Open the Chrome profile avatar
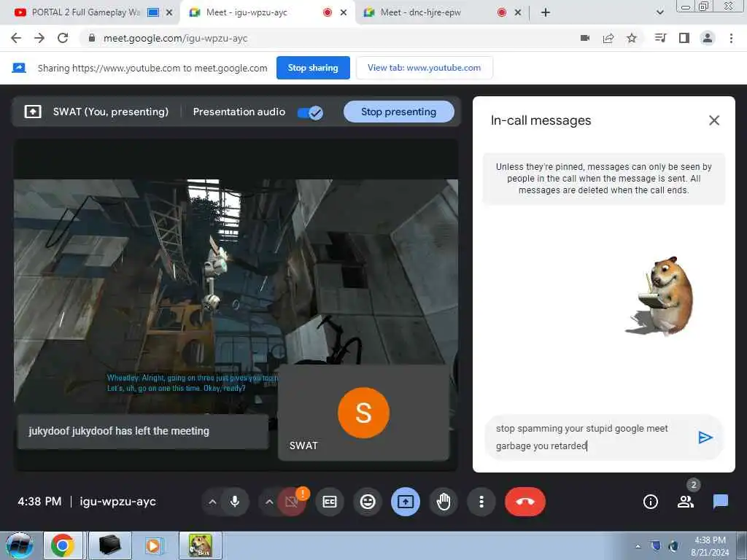Image resolution: width=747 pixels, height=560 pixels. pos(708,38)
